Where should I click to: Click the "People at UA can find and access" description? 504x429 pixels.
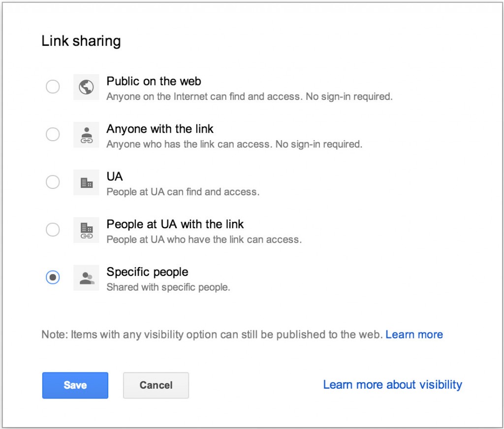(183, 192)
